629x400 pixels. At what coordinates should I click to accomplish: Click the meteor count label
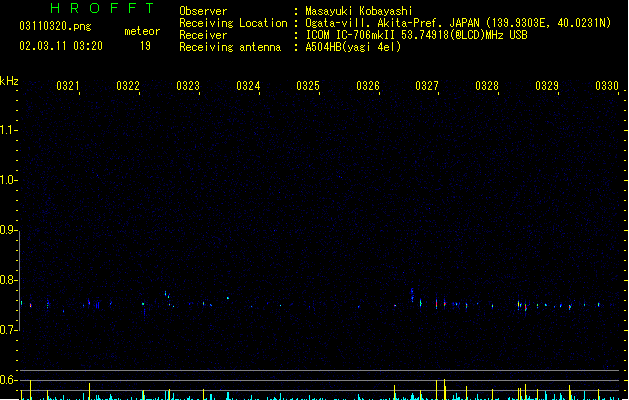click(x=142, y=31)
